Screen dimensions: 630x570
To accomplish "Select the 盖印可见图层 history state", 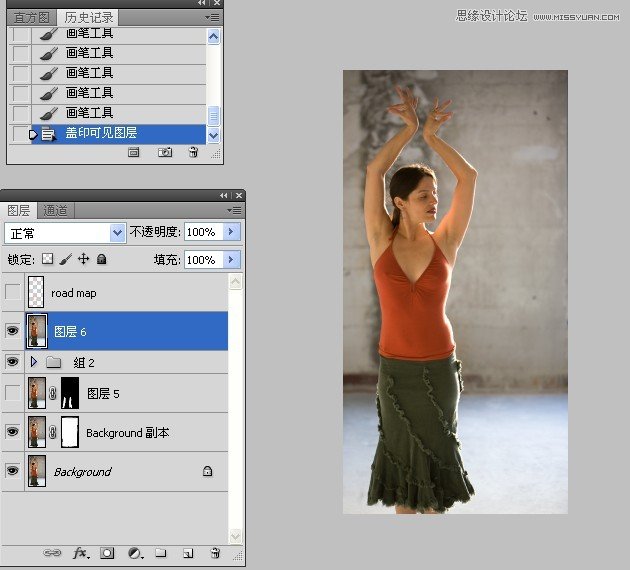I will (119, 134).
